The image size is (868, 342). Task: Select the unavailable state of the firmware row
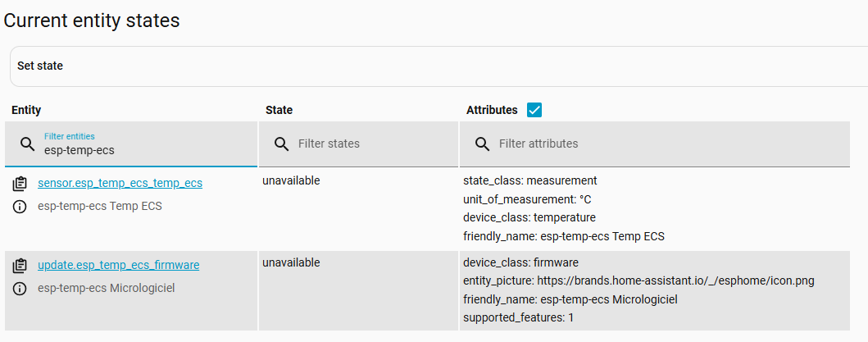[291, 262]
